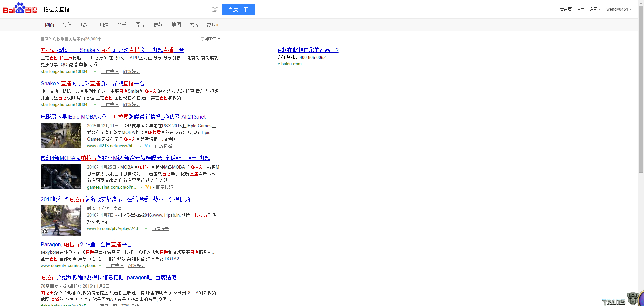Expand dropdown arrow beside games.sina.com.cn URL
644x306 pixels.
click(142, 188)
